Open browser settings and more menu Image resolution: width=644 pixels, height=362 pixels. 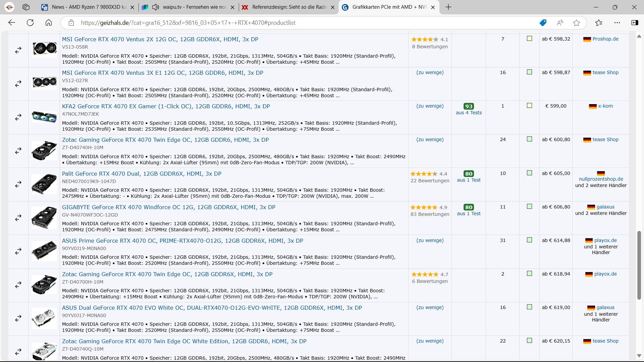[x=617, y=23]
